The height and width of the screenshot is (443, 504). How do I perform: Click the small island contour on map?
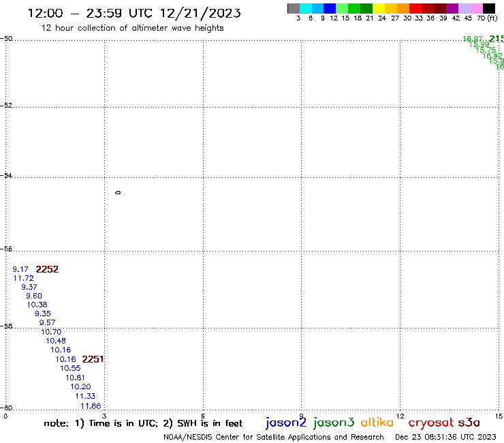(118, 193)
